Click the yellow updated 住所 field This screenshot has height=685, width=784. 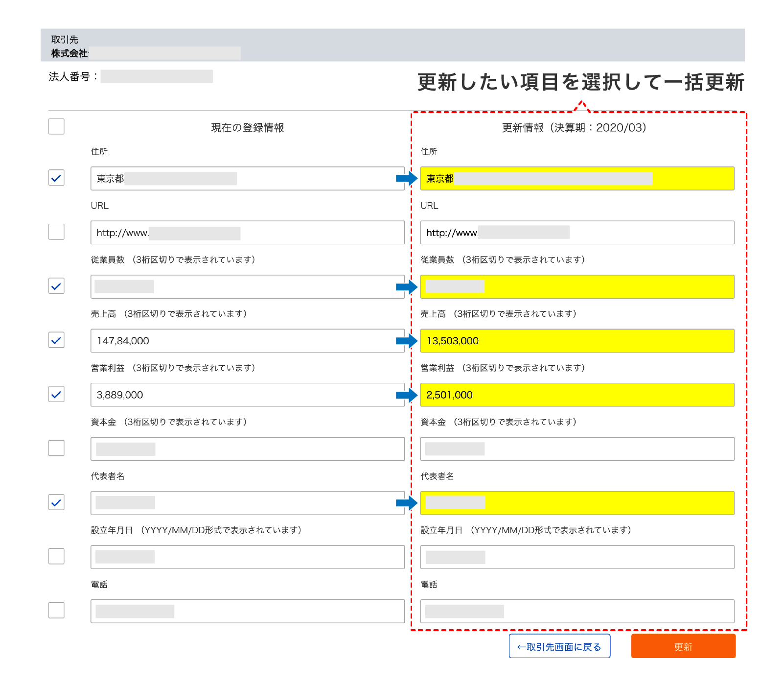[x=577, y=178]
